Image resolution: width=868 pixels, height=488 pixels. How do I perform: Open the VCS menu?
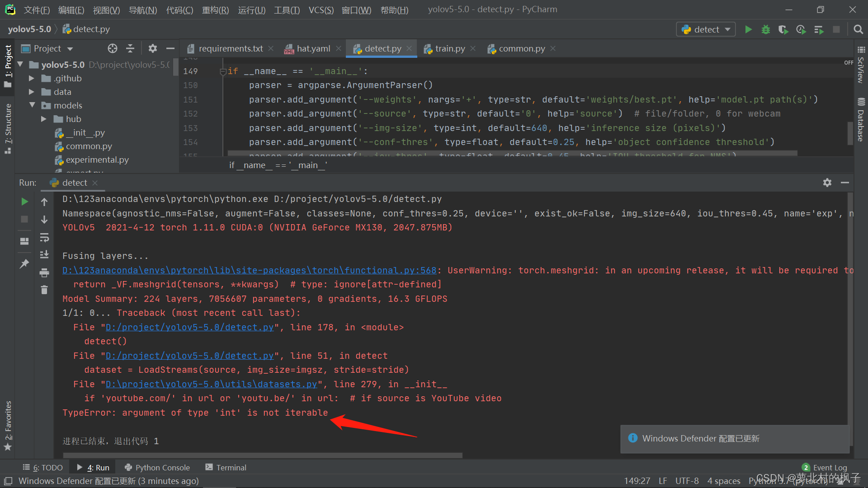321,9
